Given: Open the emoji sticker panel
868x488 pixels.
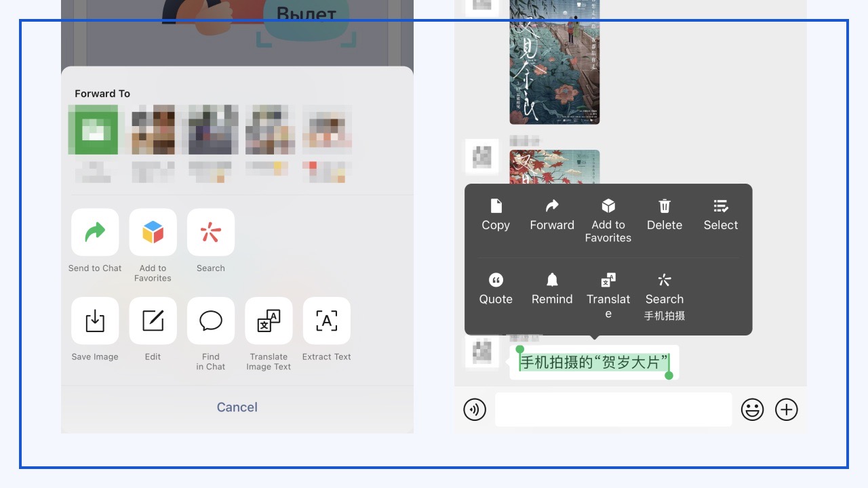Looking at the screenshot, I should pos(752,409).
